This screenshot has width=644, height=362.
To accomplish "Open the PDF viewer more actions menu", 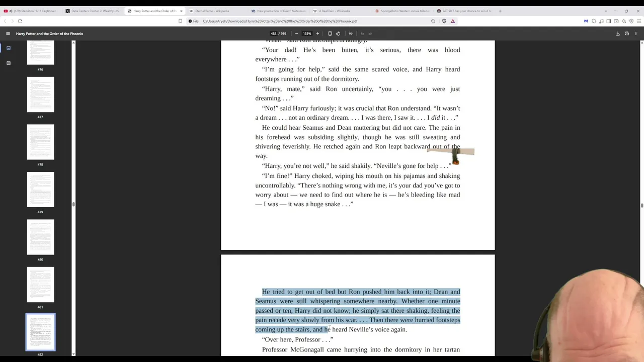I will [636, 34].
